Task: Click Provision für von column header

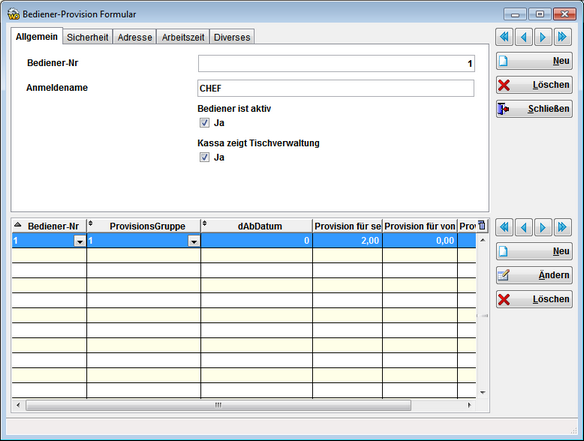Action: (420, 226)
